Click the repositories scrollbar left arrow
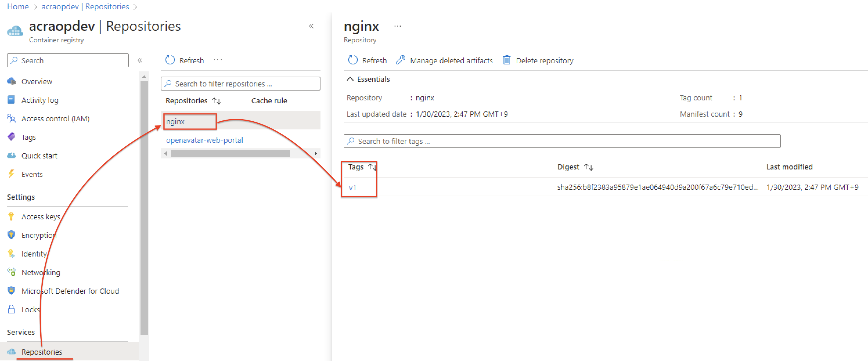The width and height of the screenshot is (868, 361). [x=165, y=154]
